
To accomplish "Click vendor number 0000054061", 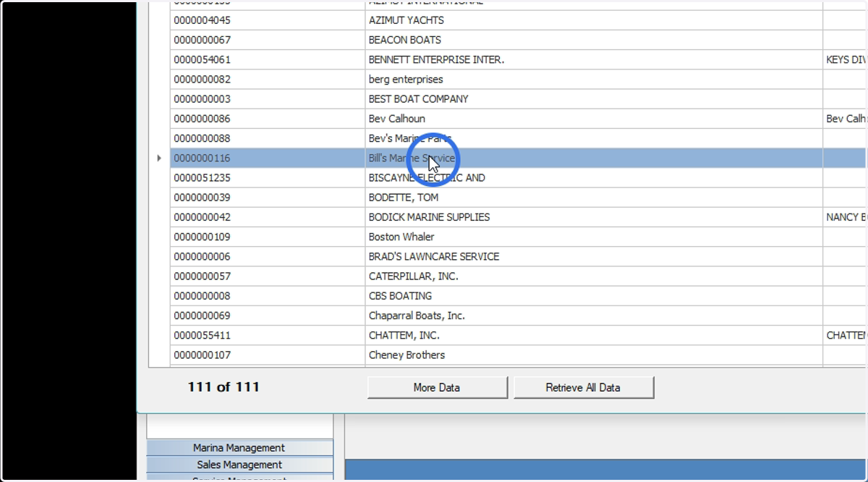I will (202, 59).
